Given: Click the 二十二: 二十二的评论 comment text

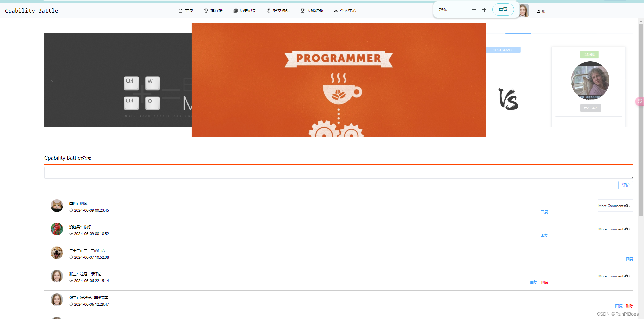Looking at the screenshot, I should pos(87,251).
